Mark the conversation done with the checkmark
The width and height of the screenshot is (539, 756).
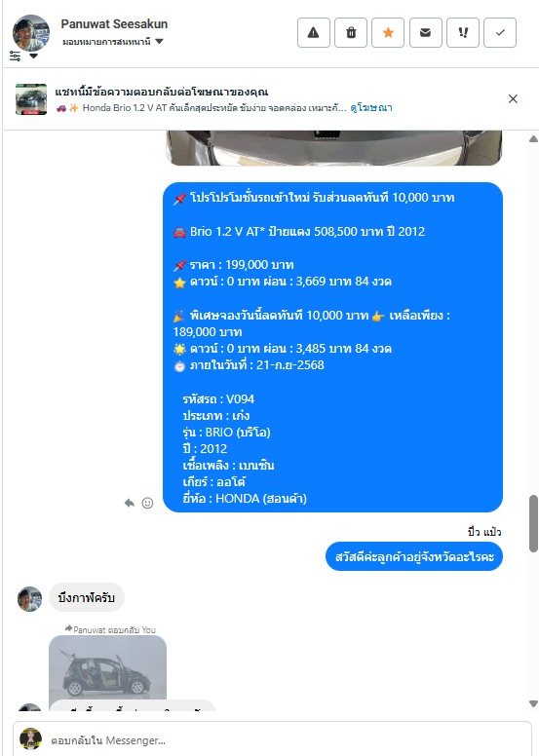pos(500,33)
